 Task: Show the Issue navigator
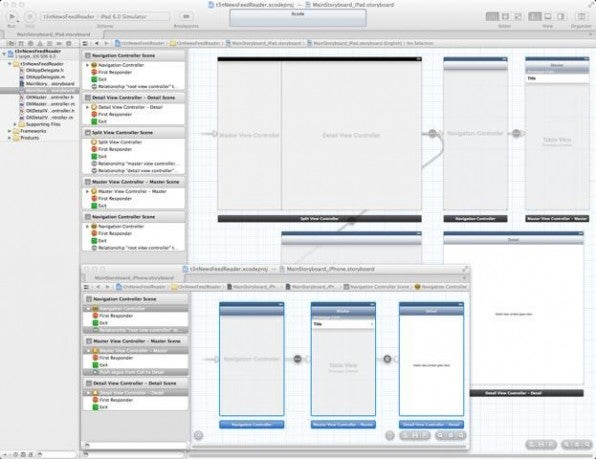40,43
